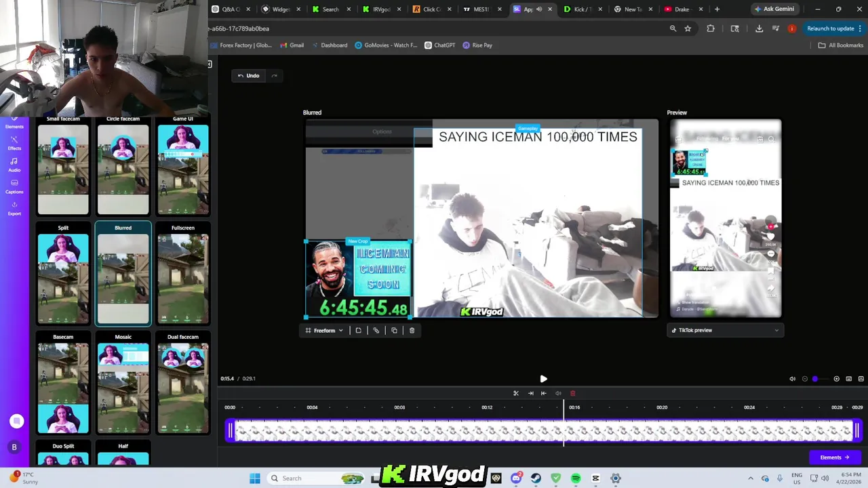Viewport: 868px width, 488px height.
Task: Open Steam from the taskbar
Action: (x=536, y=479)
